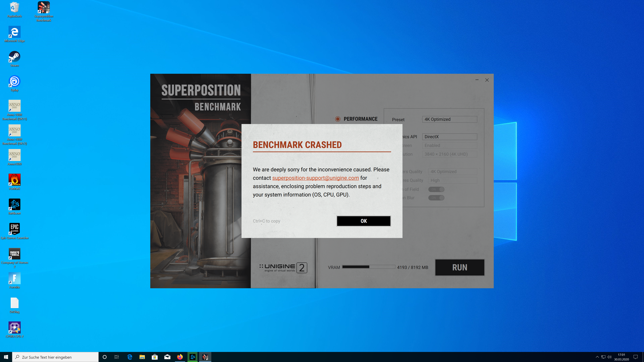Select the PERFORMANCE radio button
644x362 pixels.
[x=338, y=119]
